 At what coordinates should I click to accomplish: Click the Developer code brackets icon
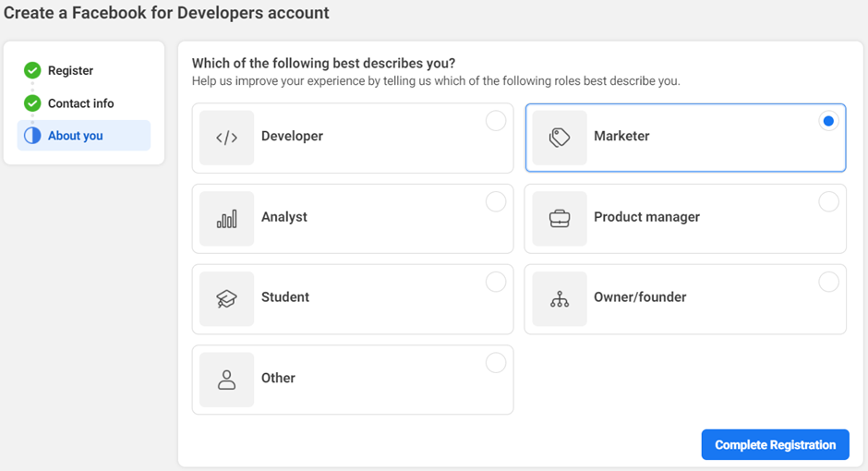[x=226, y=138]
